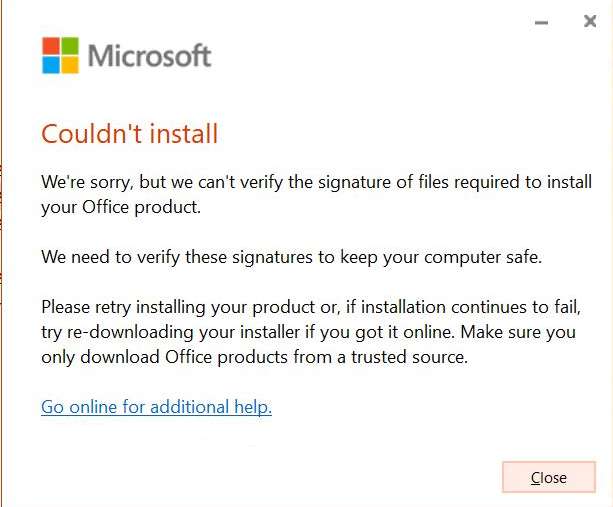Click the 'try re-downloading your installer' line

308,331
